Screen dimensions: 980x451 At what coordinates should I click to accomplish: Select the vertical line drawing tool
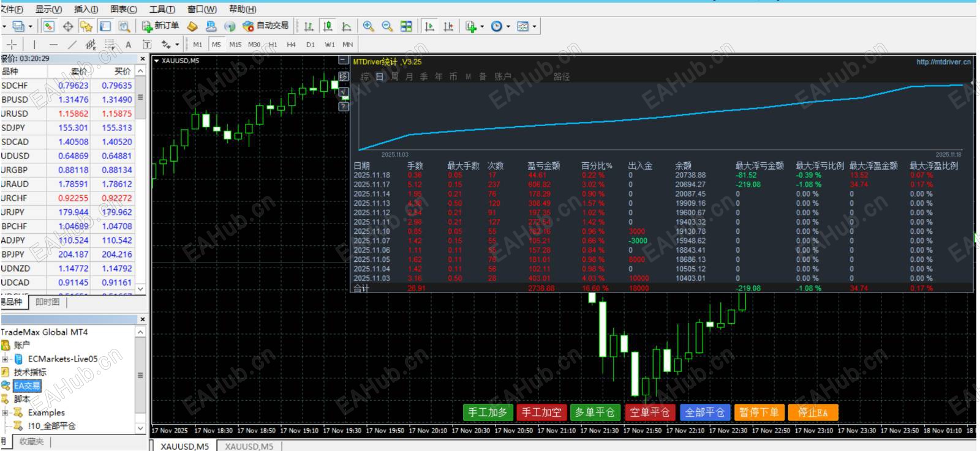point(34,44)
